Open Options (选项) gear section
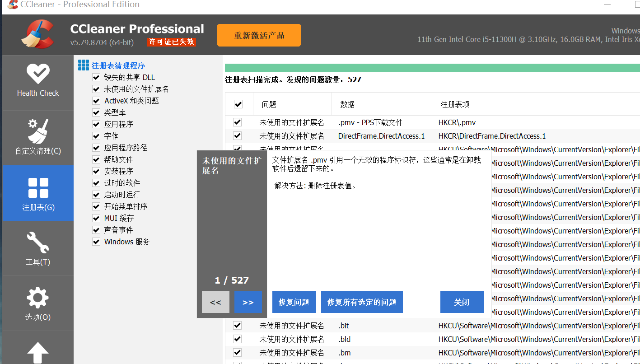This screenshot has height=364, width=640. (x=38, y=303)
